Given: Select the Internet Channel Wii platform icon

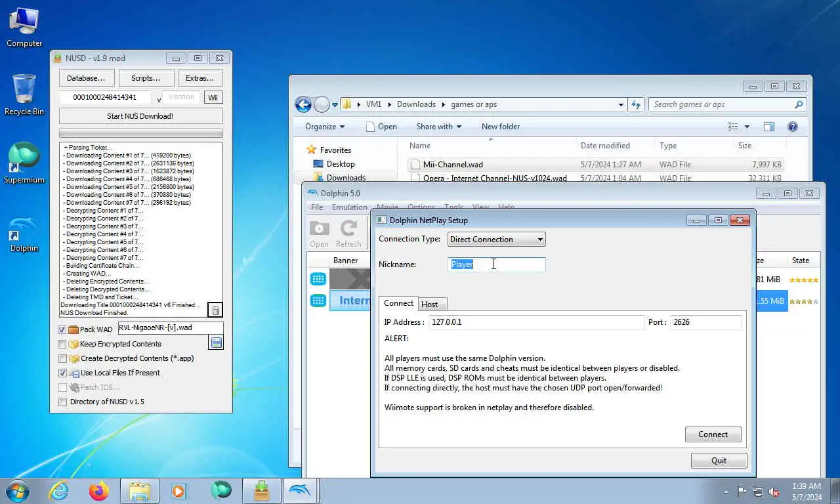Looking at the screenshot, I should 318,301.
